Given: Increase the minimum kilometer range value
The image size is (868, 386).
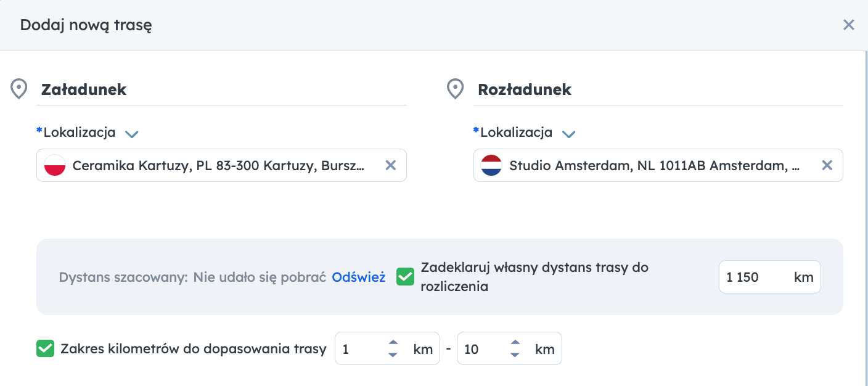Looking at the screenshot, I should tap(393, 343).
